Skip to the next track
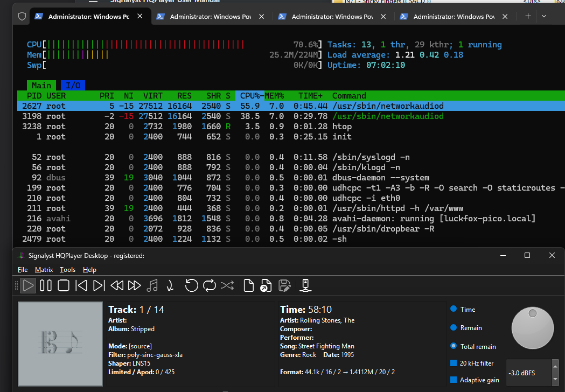 (x=99, y=286)
